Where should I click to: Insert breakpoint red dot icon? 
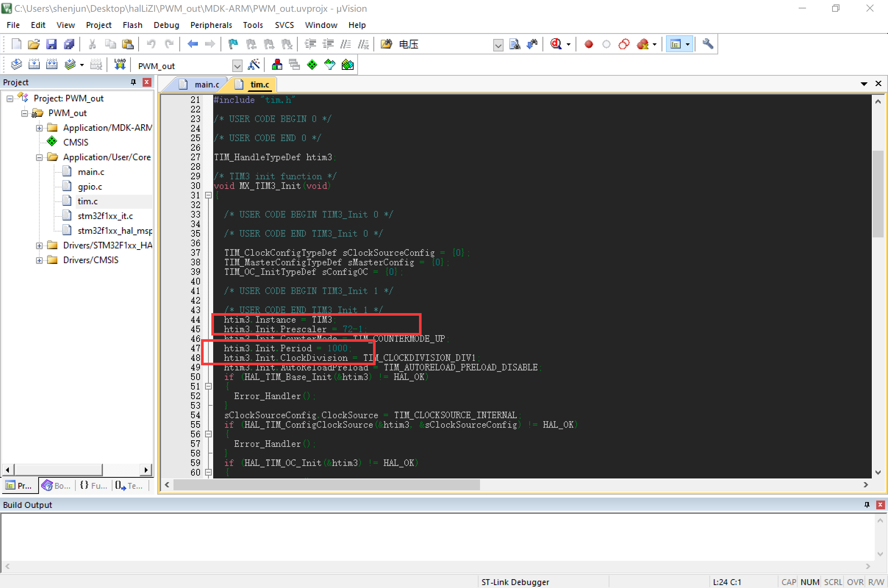(588, 44)
